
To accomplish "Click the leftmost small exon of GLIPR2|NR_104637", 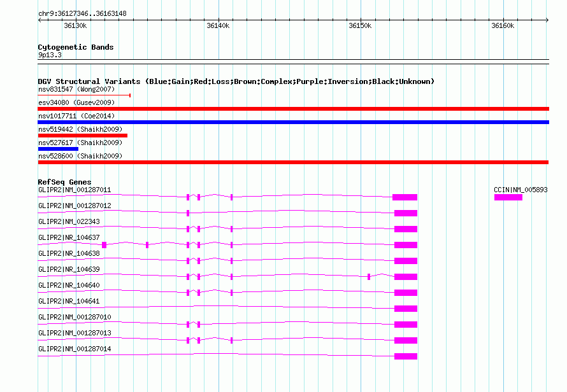I will pos(104,245).
